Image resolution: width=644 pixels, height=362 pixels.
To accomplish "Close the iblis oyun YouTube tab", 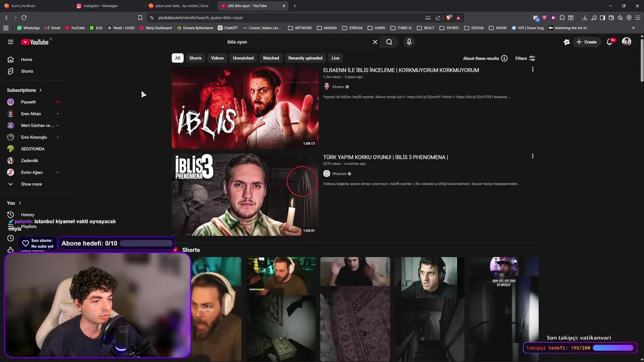I will click(x=284, y=6).
